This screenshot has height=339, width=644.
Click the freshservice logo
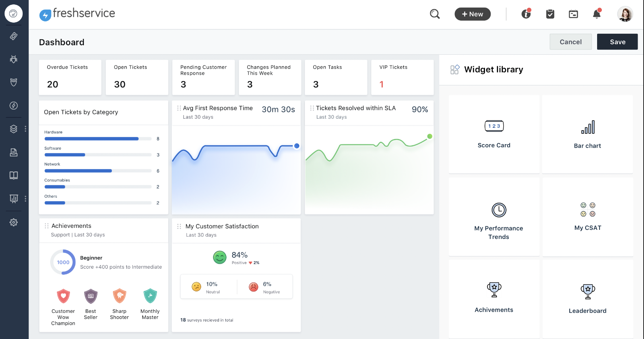click(x=77, y=14)
